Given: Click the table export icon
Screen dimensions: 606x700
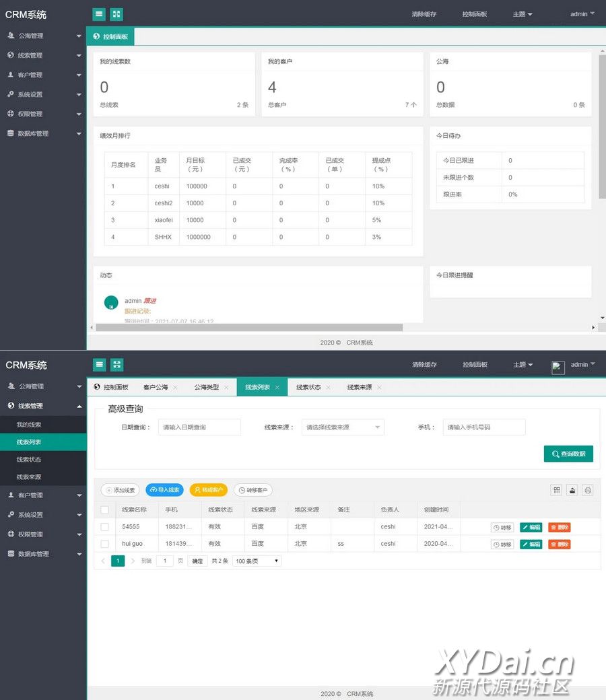Looking at the screenshot, I should (x=572, y=490).
